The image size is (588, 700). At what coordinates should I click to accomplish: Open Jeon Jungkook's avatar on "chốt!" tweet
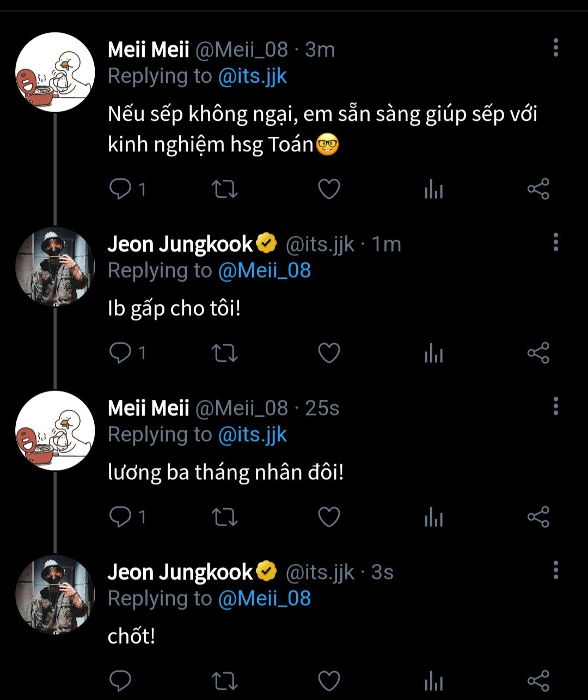pos(55,595)
